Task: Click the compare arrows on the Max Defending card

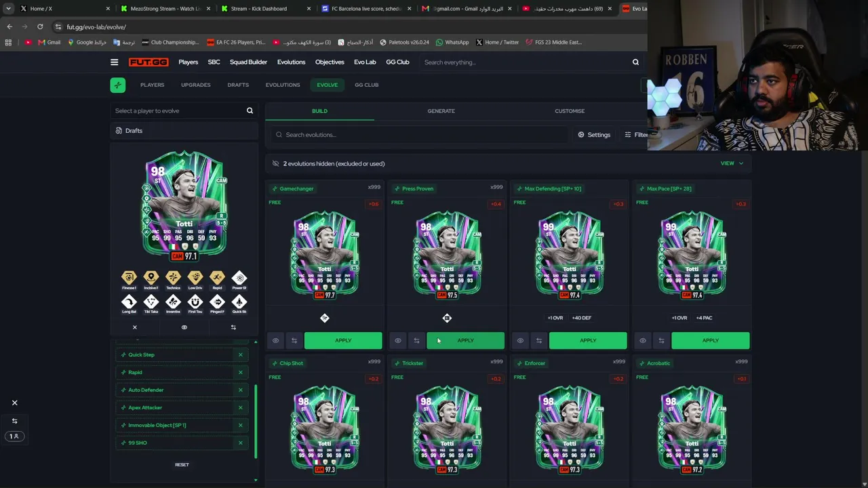Action: point(539,340)
